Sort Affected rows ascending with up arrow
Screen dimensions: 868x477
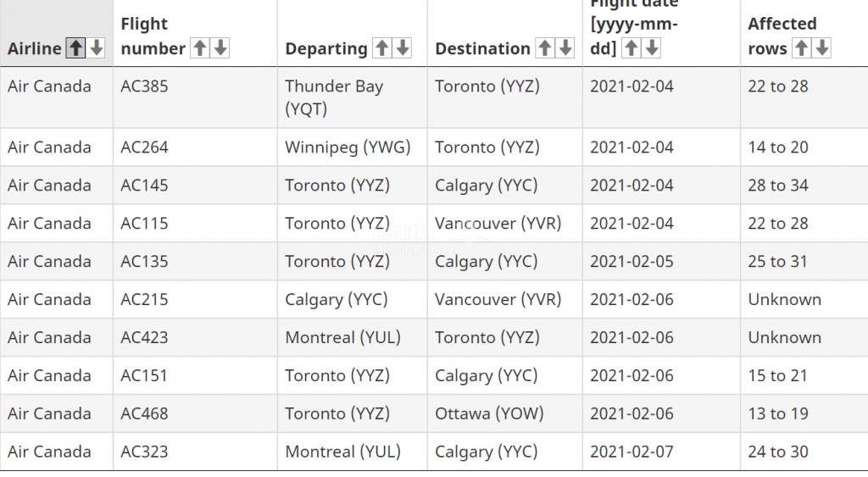click(802, 48)
